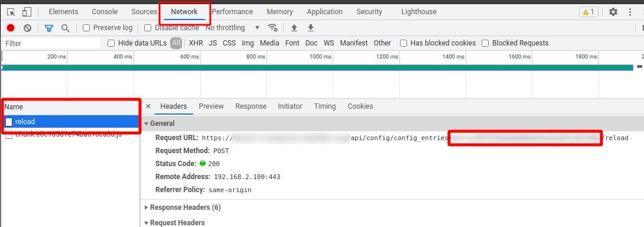This screenshot has width=644, height=227.
Task: Clear the network log icon
Action: (x=27, y=28)
